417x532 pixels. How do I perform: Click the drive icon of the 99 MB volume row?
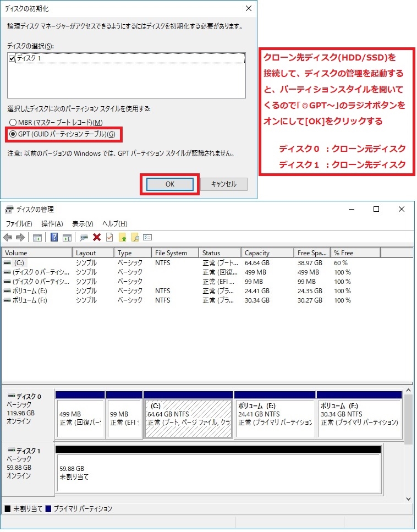7,282
